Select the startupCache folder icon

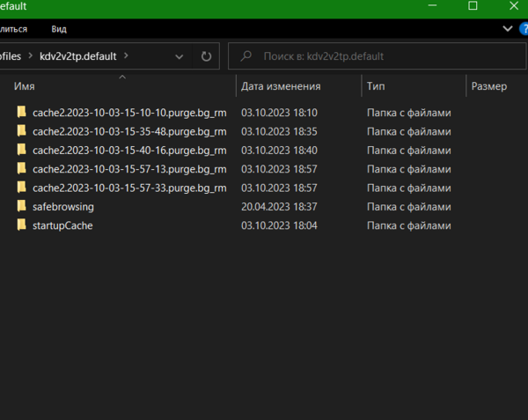(22, 225)
